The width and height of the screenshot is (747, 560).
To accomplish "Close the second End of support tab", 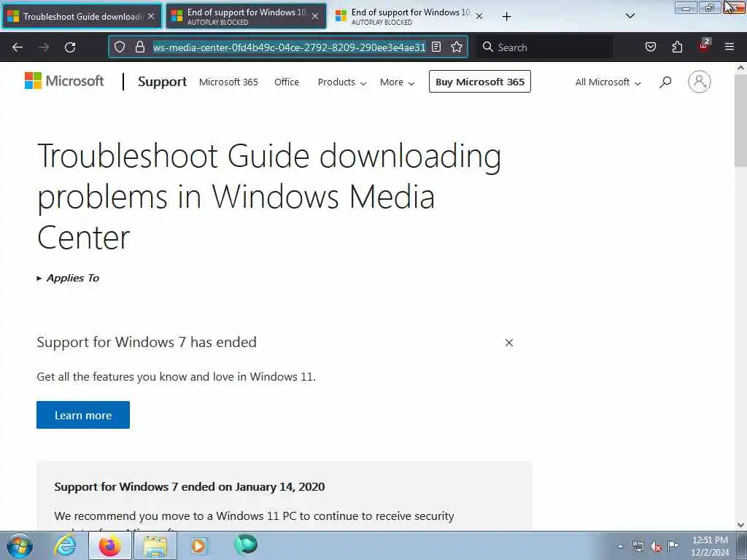I will tap(315, 16).
